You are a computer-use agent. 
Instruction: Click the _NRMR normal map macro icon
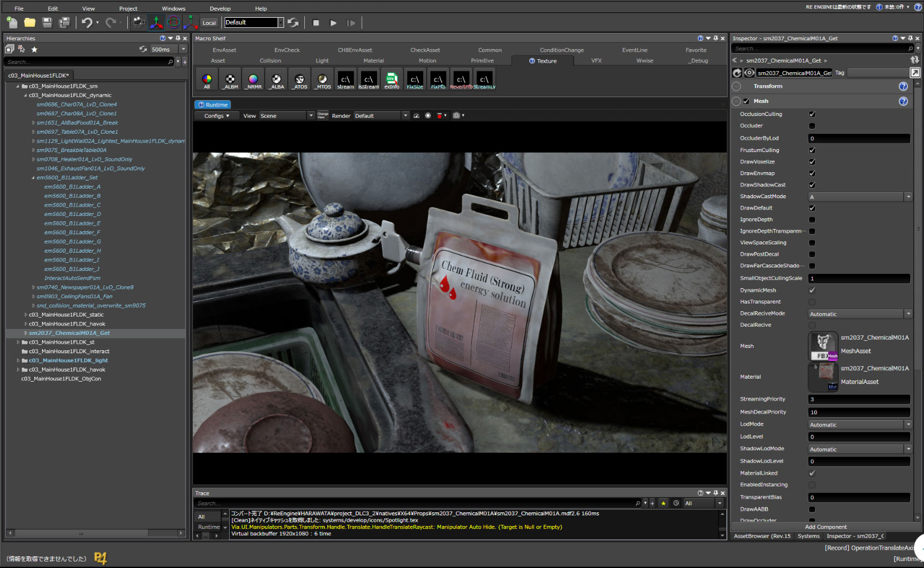pos(253,79)
